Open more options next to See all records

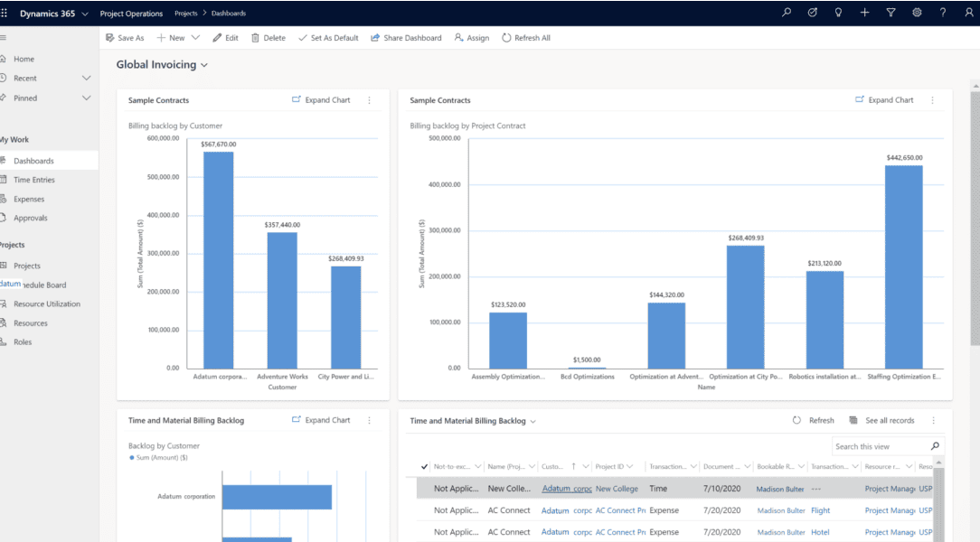tap(934, 420)
